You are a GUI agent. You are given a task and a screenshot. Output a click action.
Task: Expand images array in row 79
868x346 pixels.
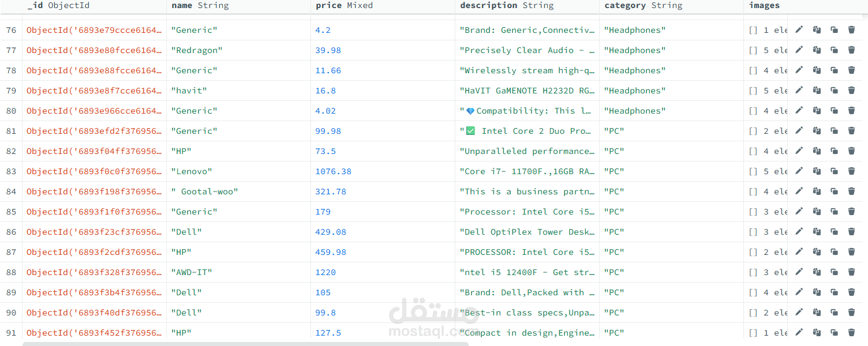(x=768, y=91)
